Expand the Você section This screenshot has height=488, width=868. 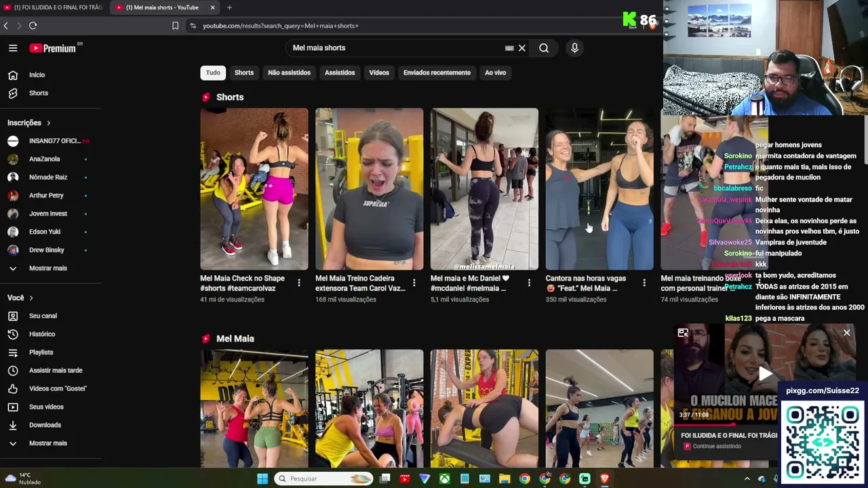tap(20, 298)
